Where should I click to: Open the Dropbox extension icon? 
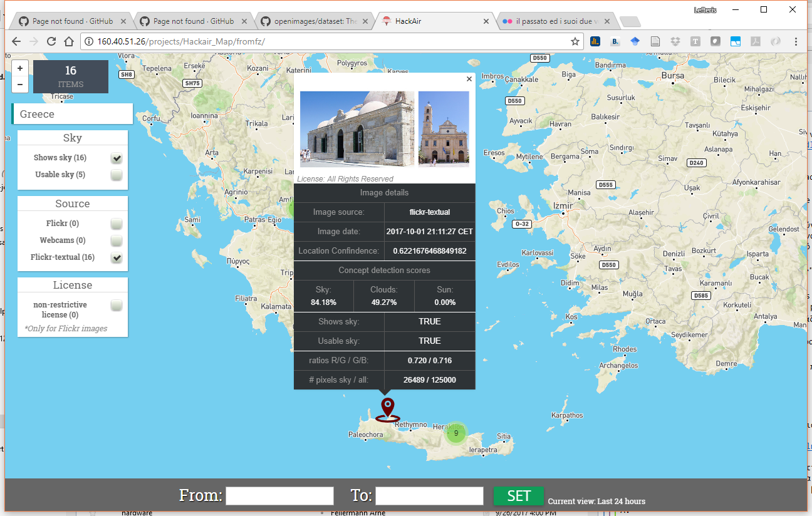tap(675, 41)
